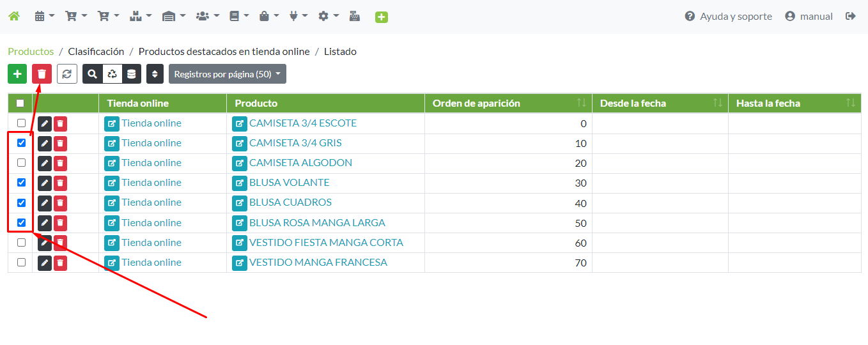Open the warehouse dropdown menu

pos(173,16)
